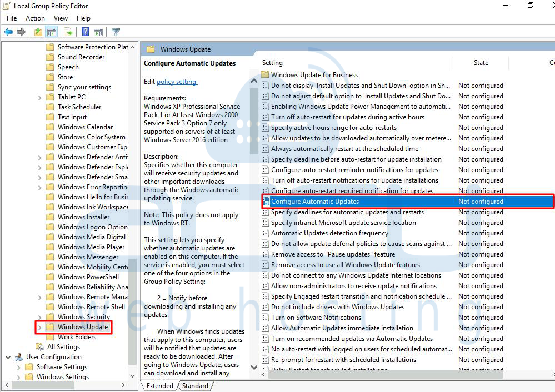Expand the Windows Defender Exploit Guard node
The height and width of the screenshot is (392, 555).
pos(39,167)
